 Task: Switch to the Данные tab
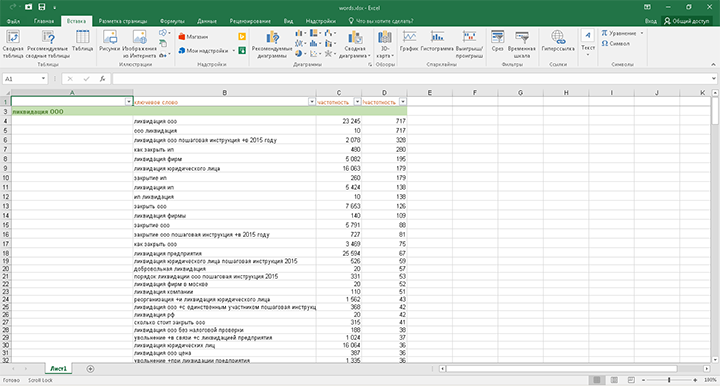[x=207, y=21]
